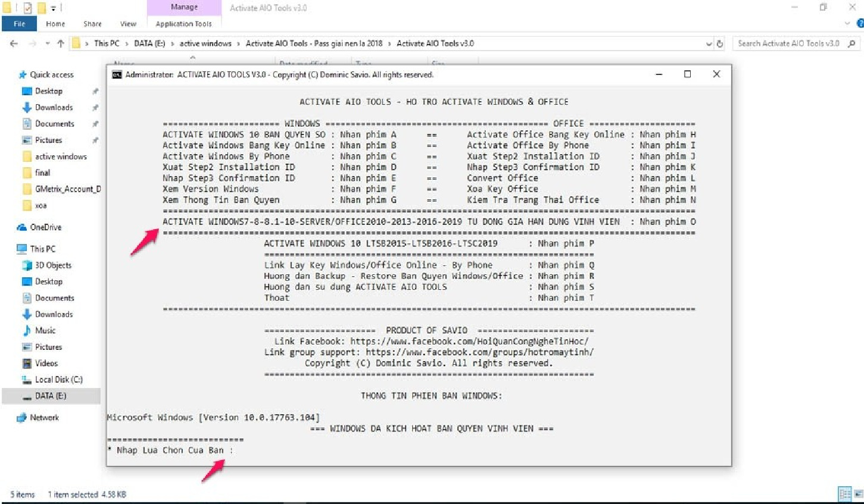Open GMetrix_Account folder in sidebar

coord(68,189)
